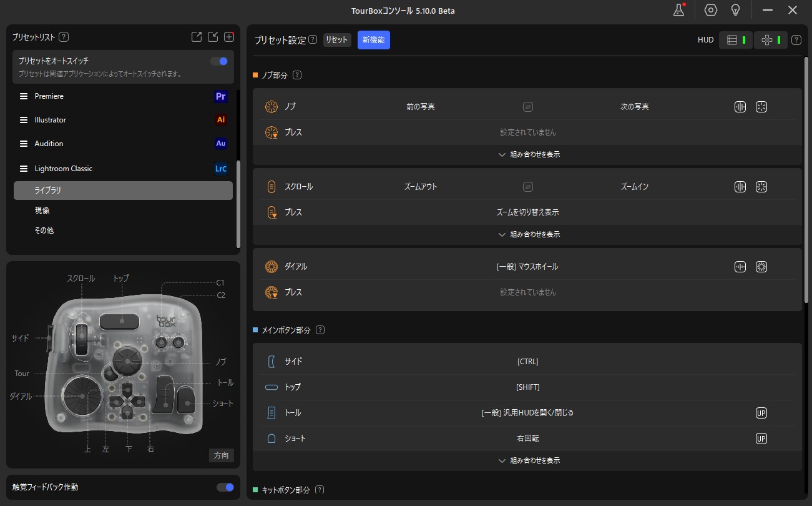
Task: Expand combinations under the main buttons section
Action: click(529, 460)
